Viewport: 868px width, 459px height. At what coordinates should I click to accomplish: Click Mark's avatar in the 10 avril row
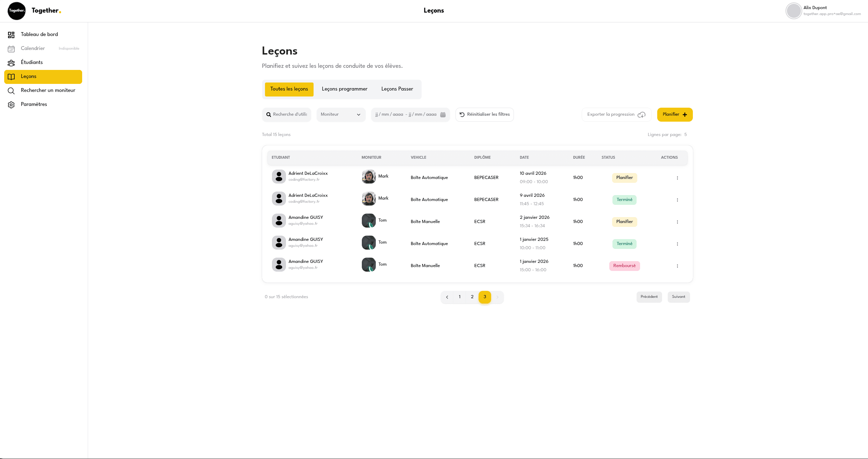[x=368, y=177]
